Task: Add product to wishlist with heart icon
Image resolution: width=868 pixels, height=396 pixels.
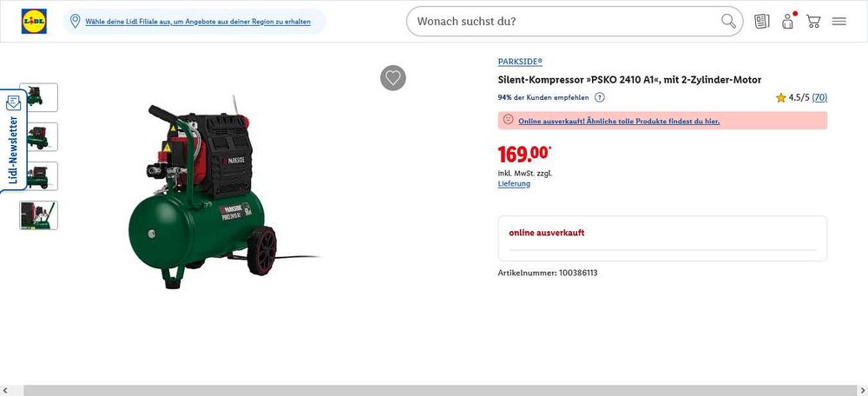Action: tap(393, 78)
